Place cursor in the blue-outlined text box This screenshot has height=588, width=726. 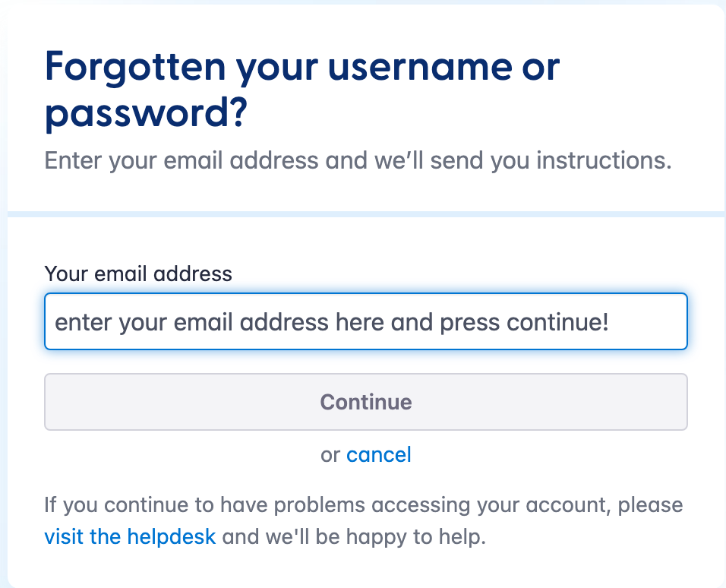pyautogui.click(x=365, y=322)
